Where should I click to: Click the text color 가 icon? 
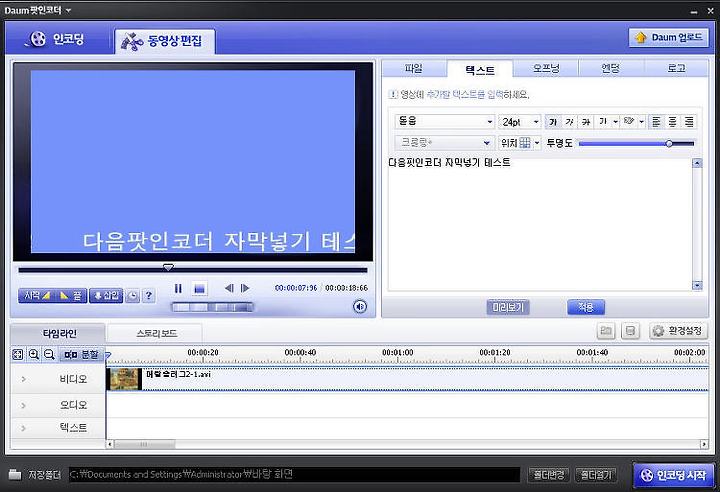coord(603,122)
